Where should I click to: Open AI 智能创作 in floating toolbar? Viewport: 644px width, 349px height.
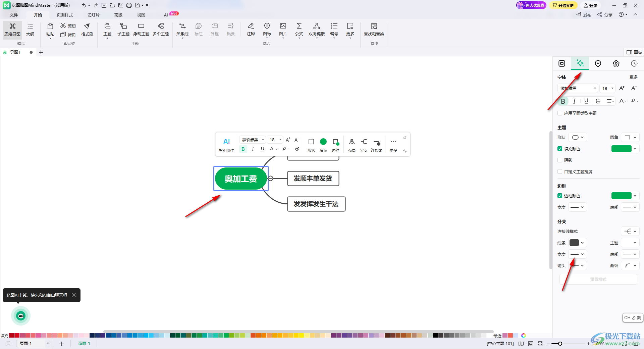click(x=226, y=145)
